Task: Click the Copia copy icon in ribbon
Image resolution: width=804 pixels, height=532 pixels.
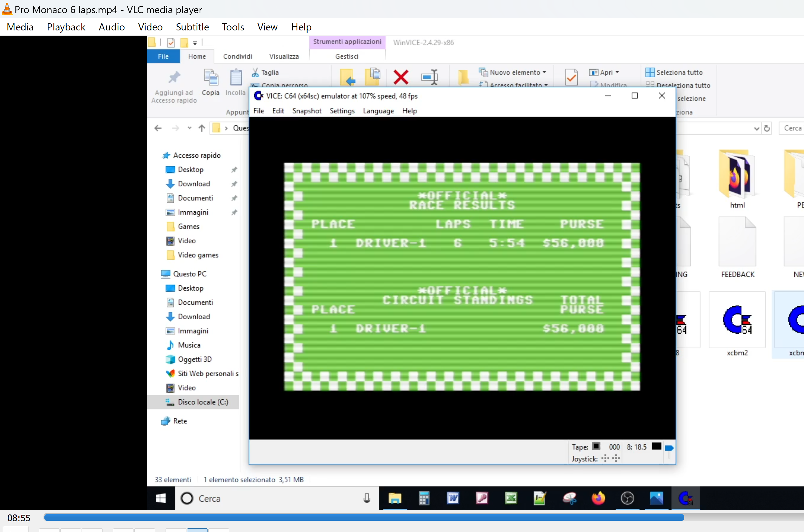Action: pyautogui.click(x=211, y=78)
